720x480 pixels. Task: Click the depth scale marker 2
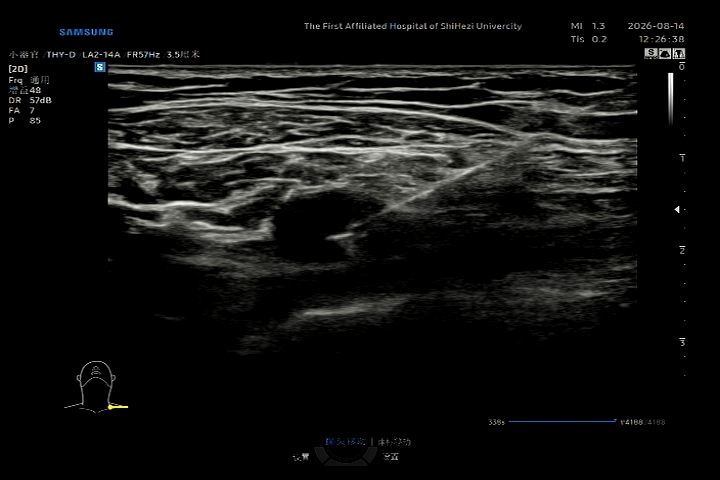pos(682,250)
